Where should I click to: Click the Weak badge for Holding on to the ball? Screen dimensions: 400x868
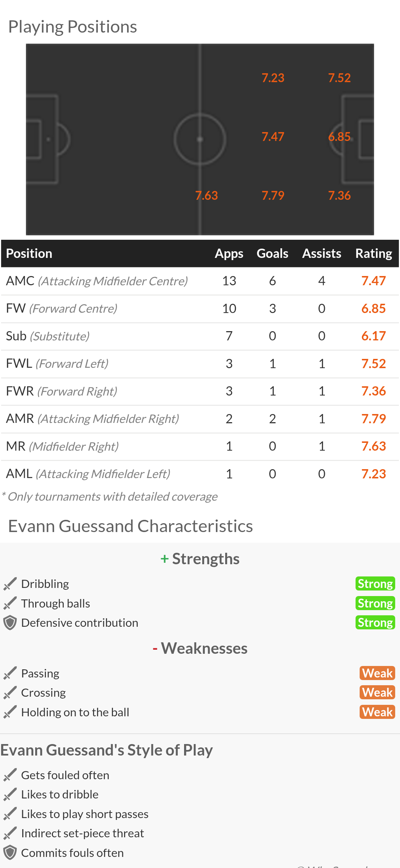pos(377,712)
